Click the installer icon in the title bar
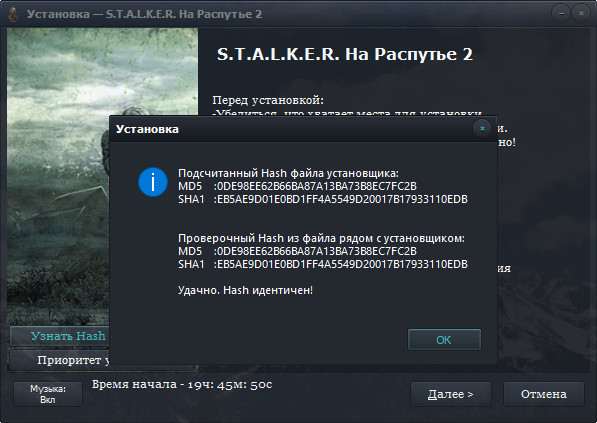 pyautogui.click(x=13, y=14)
